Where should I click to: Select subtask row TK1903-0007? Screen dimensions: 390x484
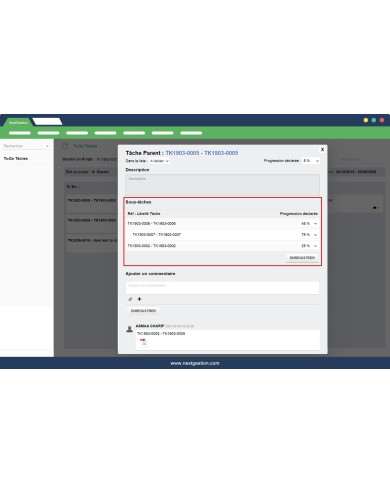(222, 235)
